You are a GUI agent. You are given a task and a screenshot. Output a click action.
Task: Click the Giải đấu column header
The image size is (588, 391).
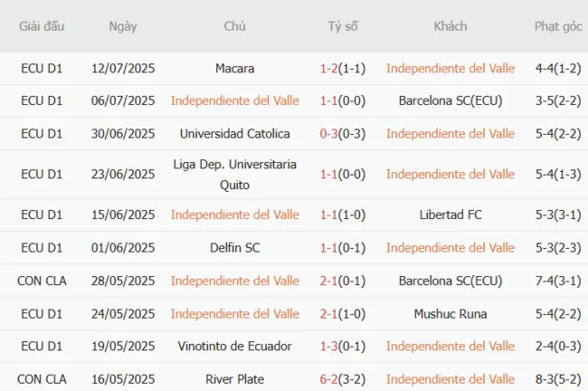(x=42, y=26)
